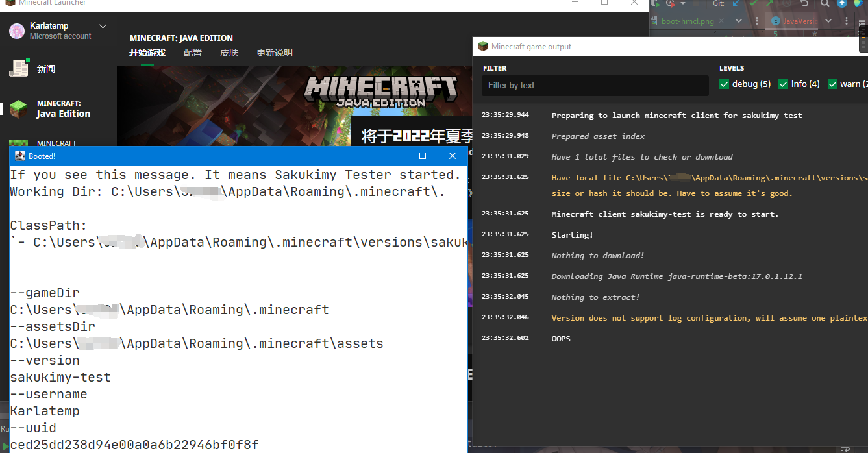Click the Minecraft game output window icon
868x453 pixels.
click(x=482, y=47)
